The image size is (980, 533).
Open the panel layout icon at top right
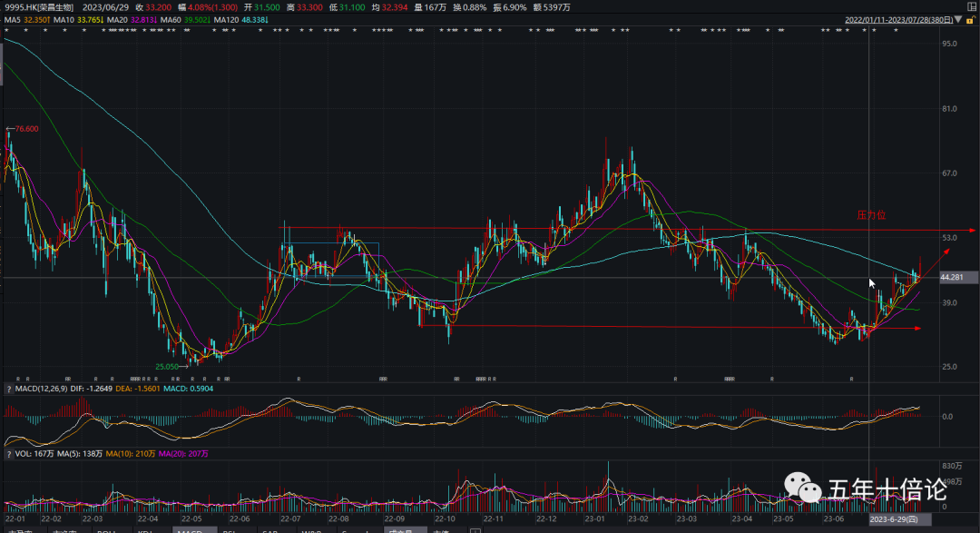(x=971, y=7)
